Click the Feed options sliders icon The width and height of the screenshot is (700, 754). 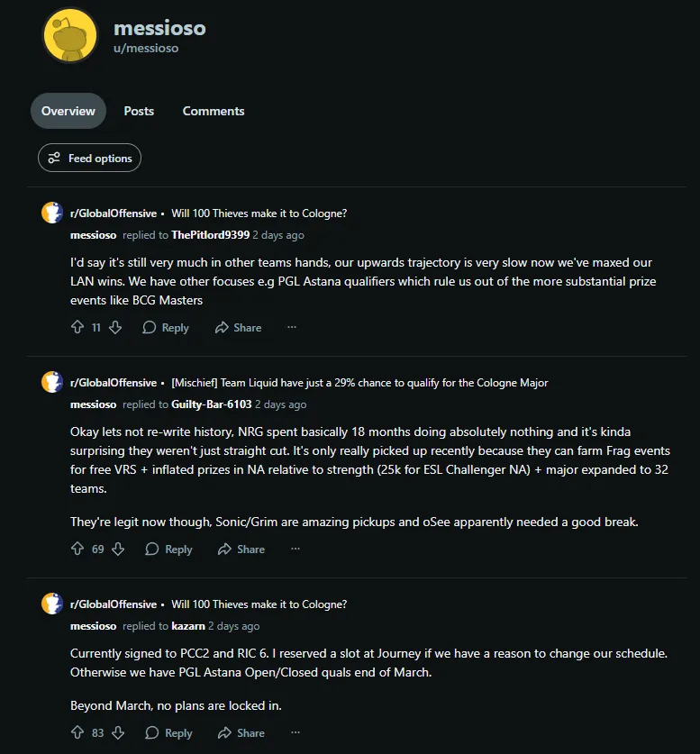pyautogui.click(x=54, y=158)
